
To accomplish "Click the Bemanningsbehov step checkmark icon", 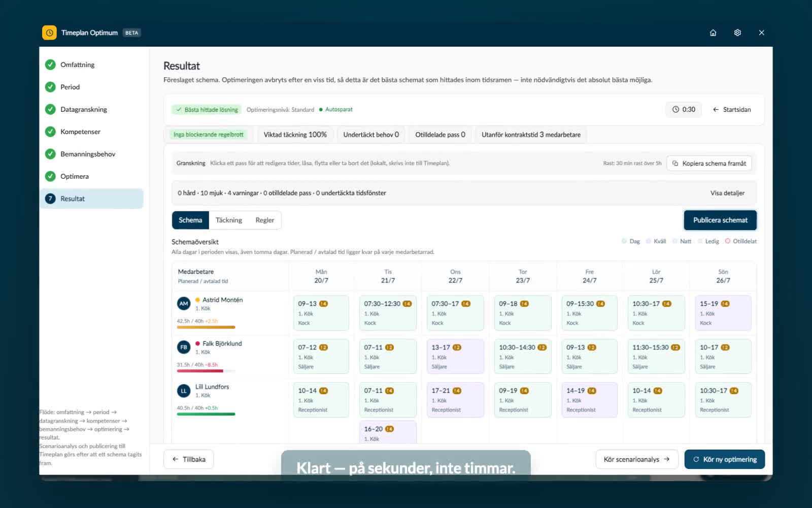I will (x=50, y=154).
